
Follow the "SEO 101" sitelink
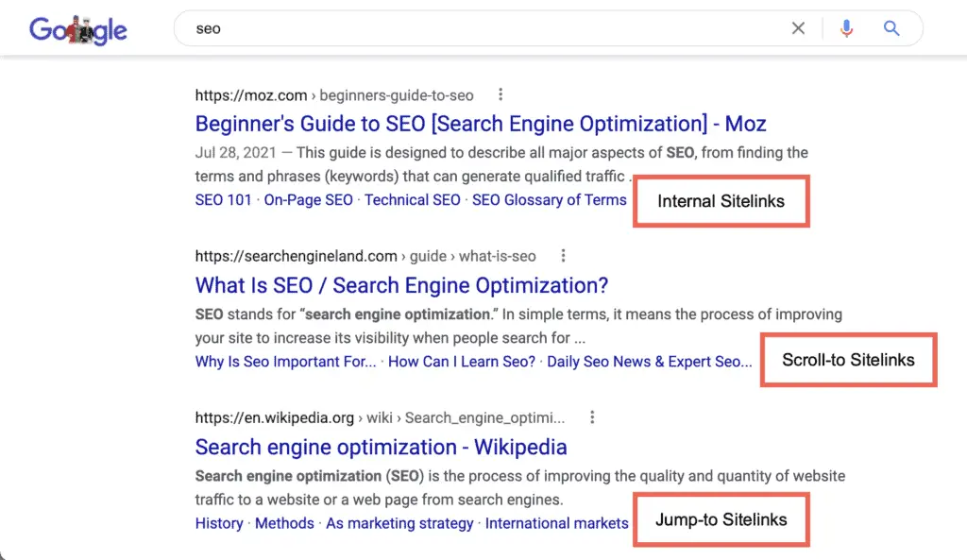click(x=223, y=200)
